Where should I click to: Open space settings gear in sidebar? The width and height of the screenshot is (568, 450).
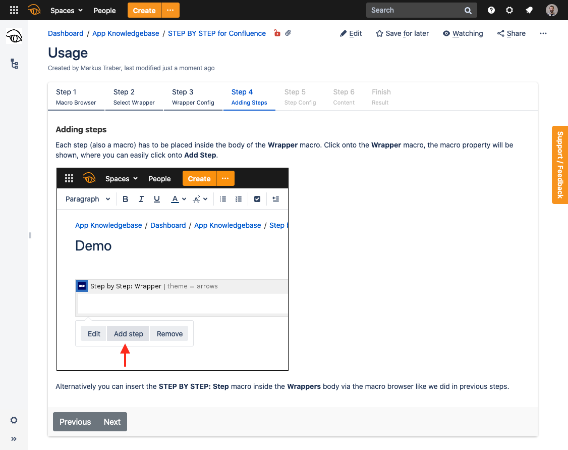pyautogui.click(x=14, y=420)
